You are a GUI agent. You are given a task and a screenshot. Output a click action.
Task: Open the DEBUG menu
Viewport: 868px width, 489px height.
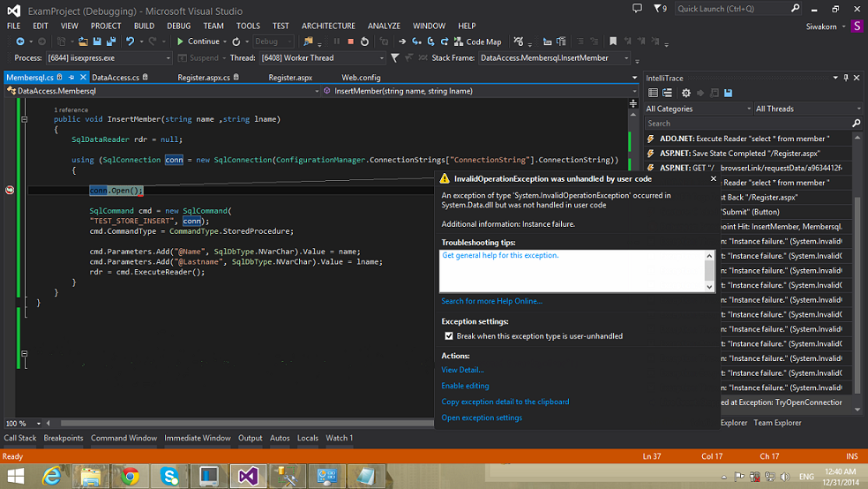pyautogui.click(x=178, y=26)
